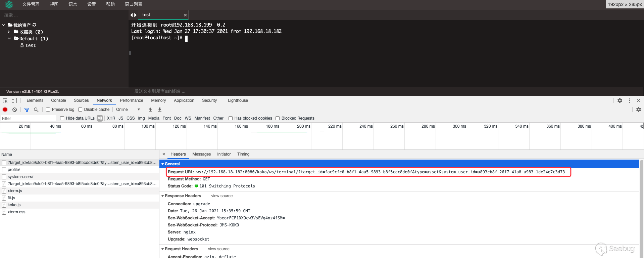The height and width of the screenshot is (258, 644).
Task: Clear the network log
Action: [14, 110]
